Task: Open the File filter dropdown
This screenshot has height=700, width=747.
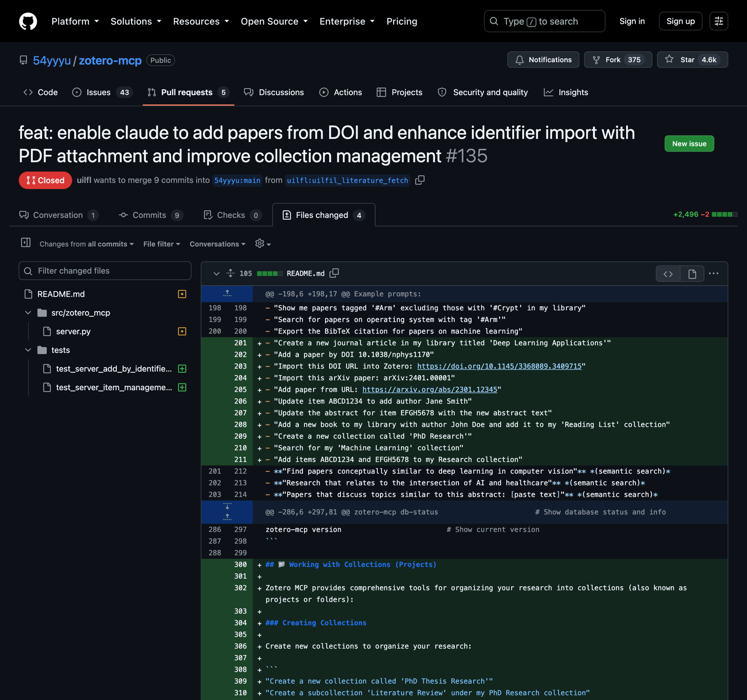Action: (x=162, y=244)
